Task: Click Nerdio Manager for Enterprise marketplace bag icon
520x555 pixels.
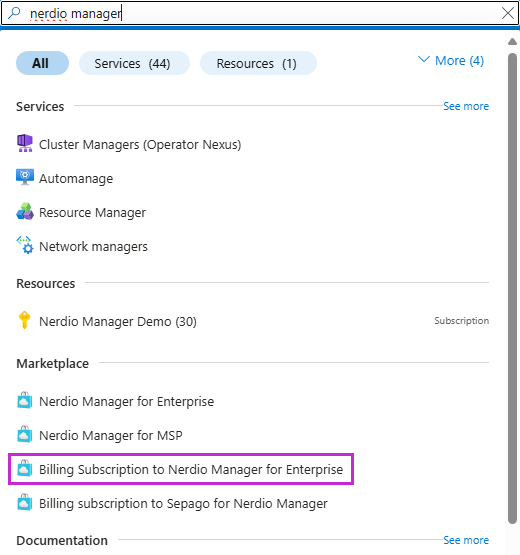Action: click(25, 400)
